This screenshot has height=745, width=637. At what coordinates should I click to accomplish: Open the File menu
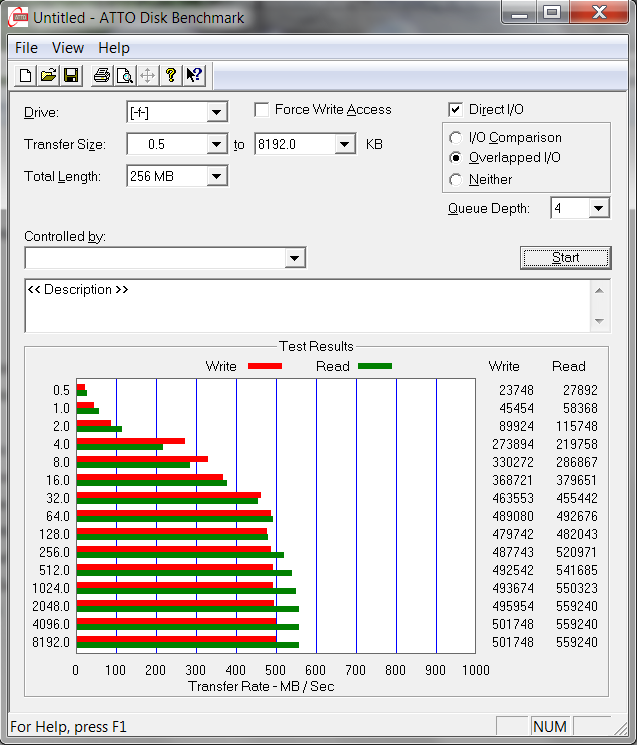[x=27, y=48]
